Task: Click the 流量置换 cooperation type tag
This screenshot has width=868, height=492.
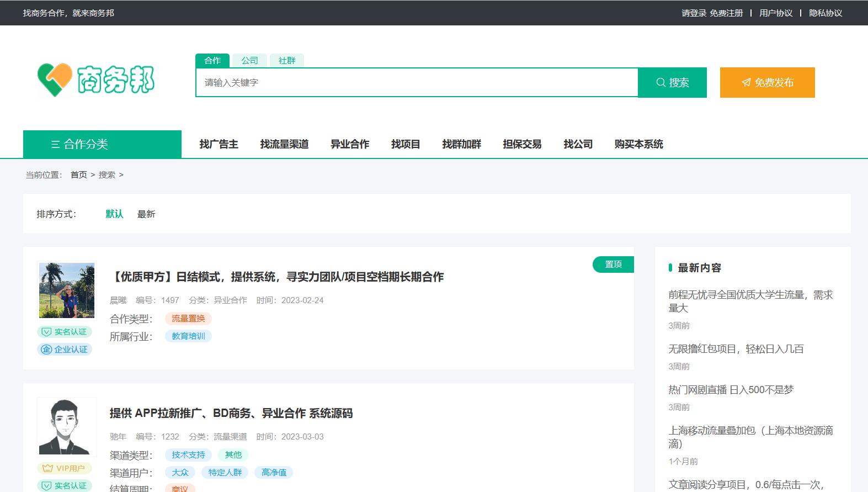Action: pos(188,319)
